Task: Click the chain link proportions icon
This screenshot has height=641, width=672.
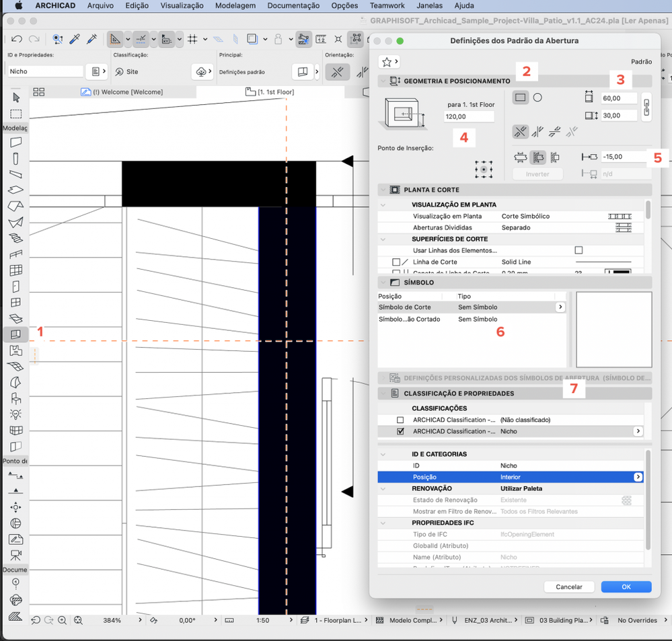Action: 647,107
